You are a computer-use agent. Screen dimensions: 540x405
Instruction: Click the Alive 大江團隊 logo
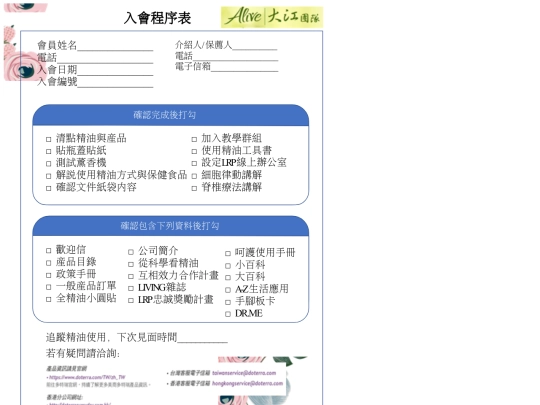click(272, 17)
